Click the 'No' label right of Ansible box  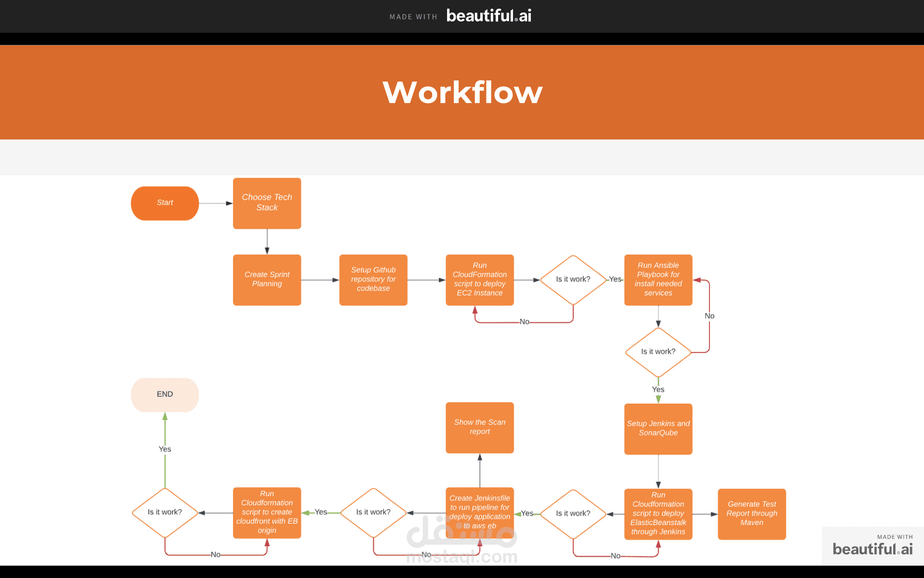pyautogui.click(x=709, y=316)
